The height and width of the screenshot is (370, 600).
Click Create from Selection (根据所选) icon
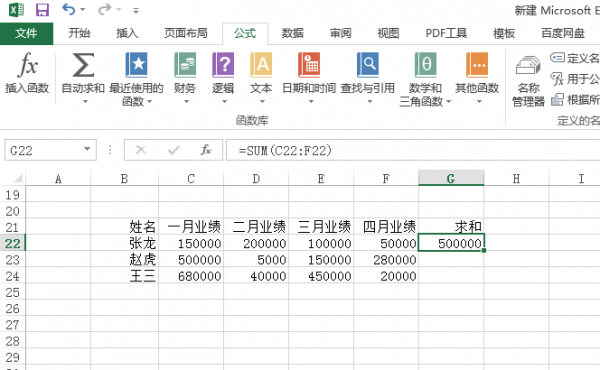pyautogui.click(x=557, y=100)
